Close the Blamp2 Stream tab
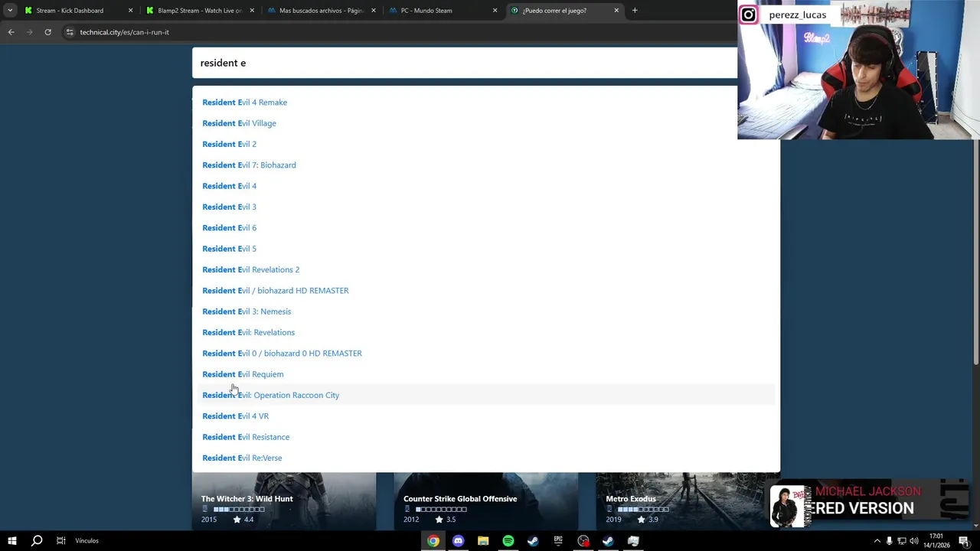 coord(252,11)
